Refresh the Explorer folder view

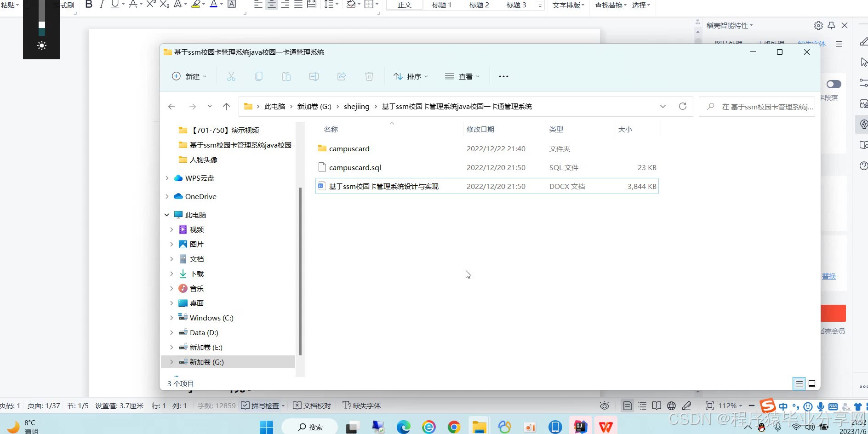pyautogui.click(x=683, y=106)
